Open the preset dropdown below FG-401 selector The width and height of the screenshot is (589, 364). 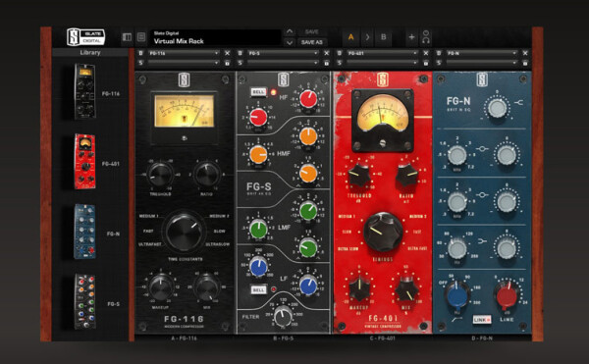[383, 63]
